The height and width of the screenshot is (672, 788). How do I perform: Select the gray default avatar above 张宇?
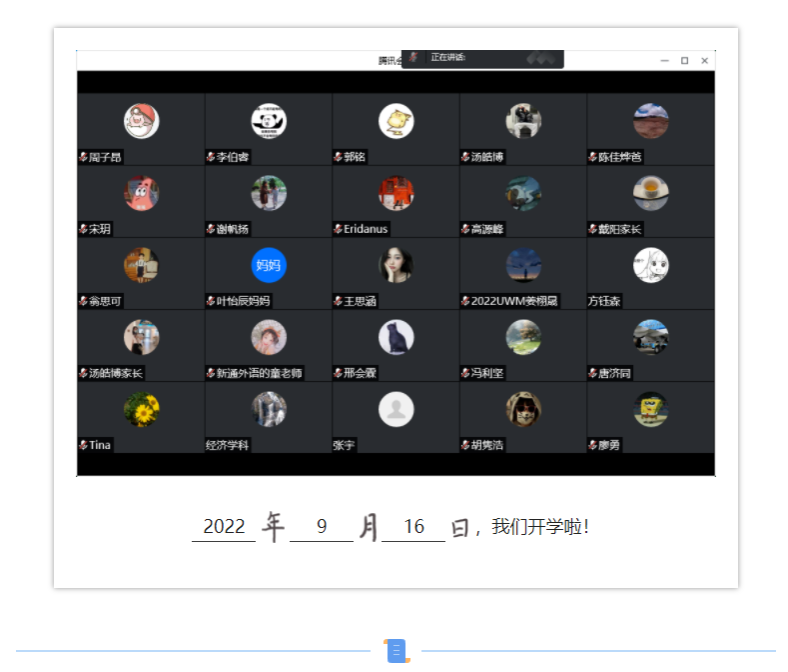tap(396, 409)
